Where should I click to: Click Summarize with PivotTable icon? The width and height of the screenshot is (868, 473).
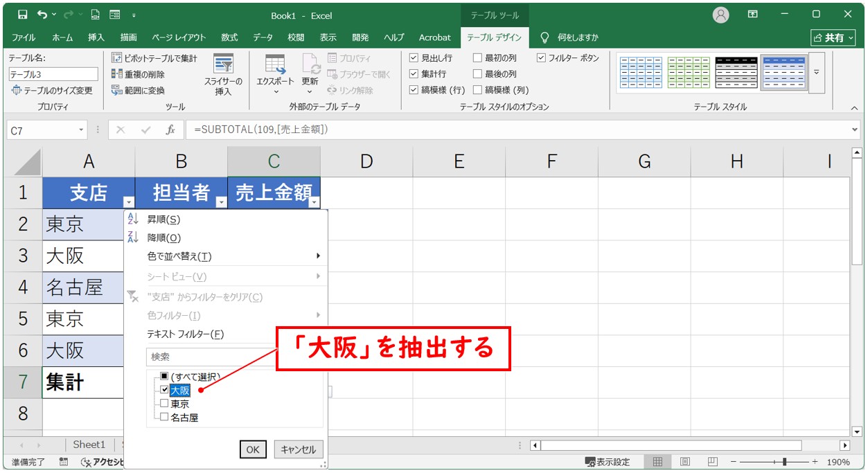tap(117, 58)
